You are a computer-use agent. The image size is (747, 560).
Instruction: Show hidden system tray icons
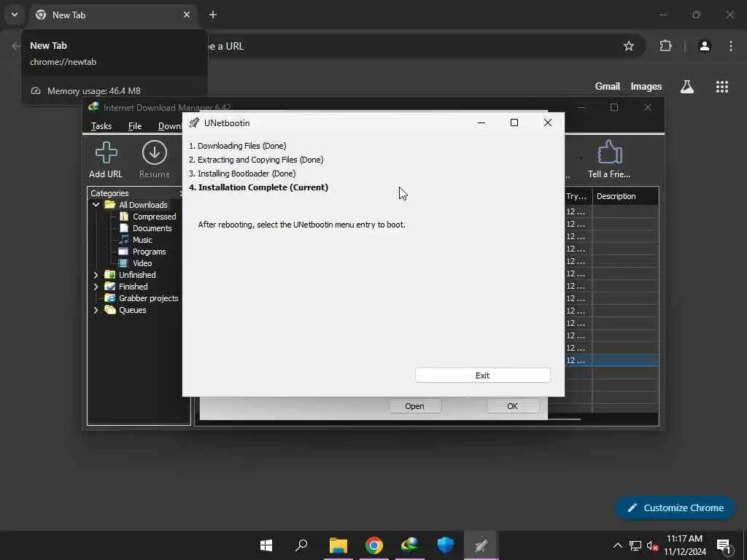click(617, 545)
